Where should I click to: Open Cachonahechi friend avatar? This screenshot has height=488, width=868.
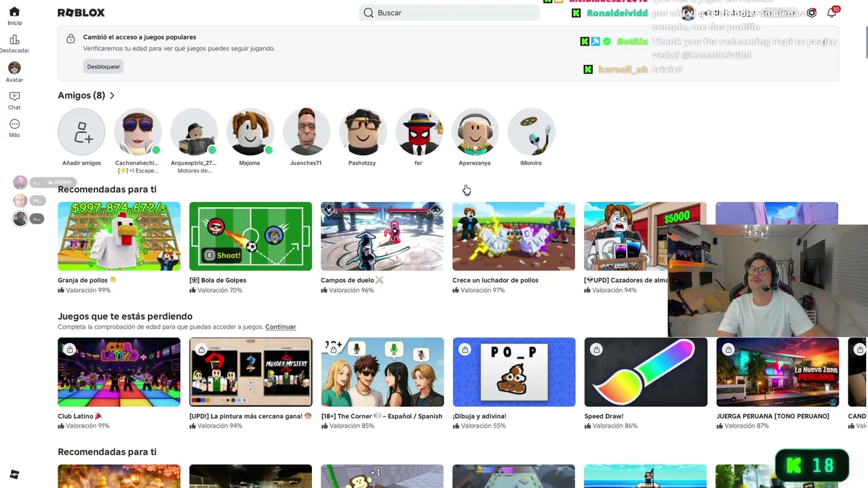click(138, 131)
